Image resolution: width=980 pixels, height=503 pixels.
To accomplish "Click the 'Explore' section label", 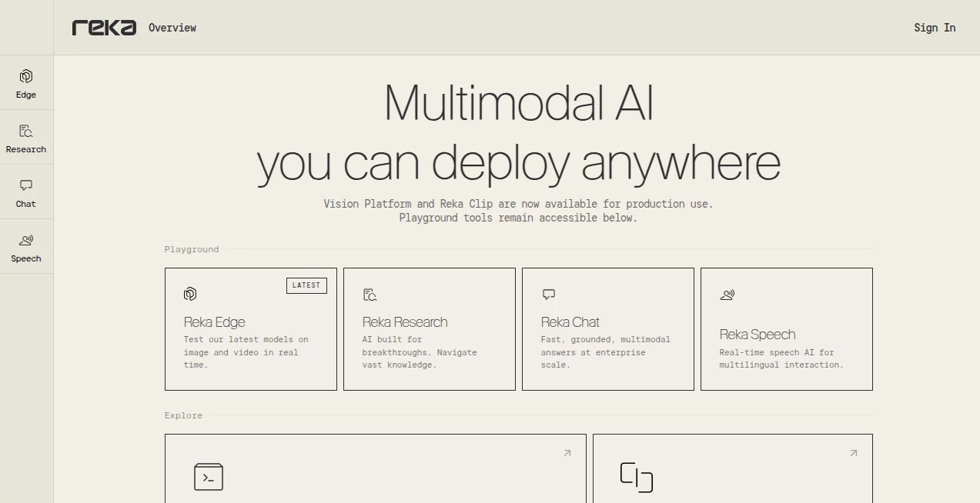I will click(x=183, y=415).
